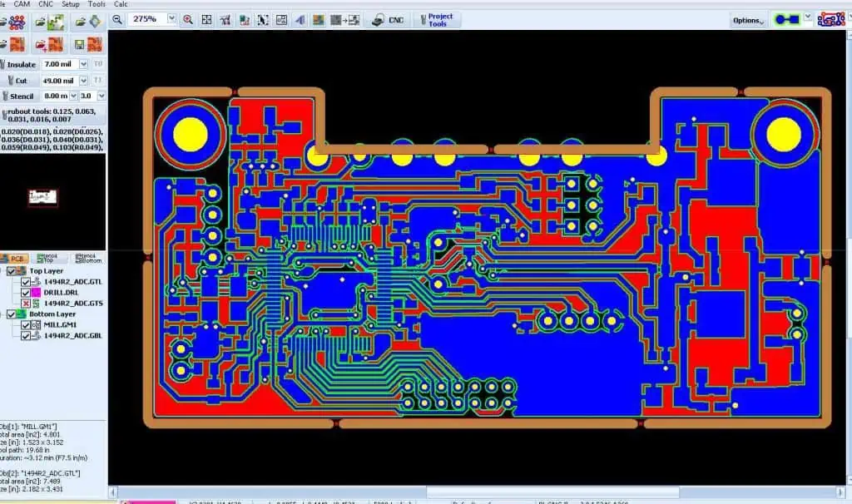Click the Insulate tool icon
The width and height of the screenshot is (852, 504).
(x=6, y=64)
